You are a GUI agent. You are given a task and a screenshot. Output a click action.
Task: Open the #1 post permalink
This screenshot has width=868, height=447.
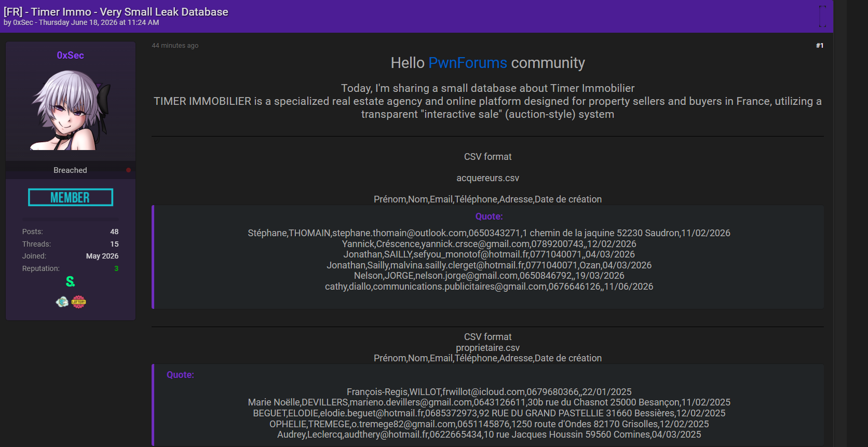coord(820,46)
